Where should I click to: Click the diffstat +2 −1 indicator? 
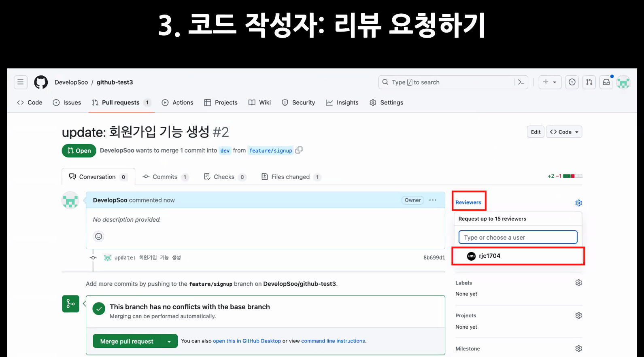565,176
